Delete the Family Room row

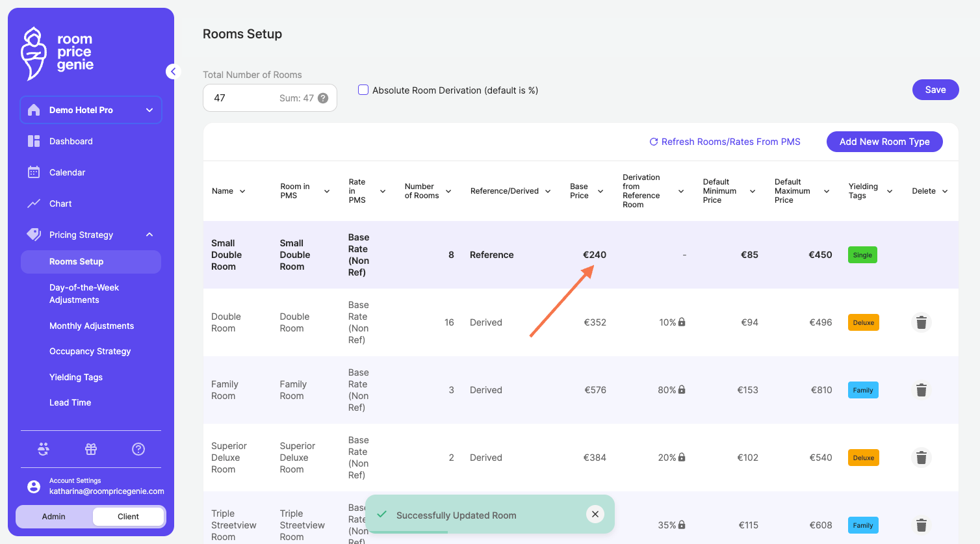click(921, 390)
